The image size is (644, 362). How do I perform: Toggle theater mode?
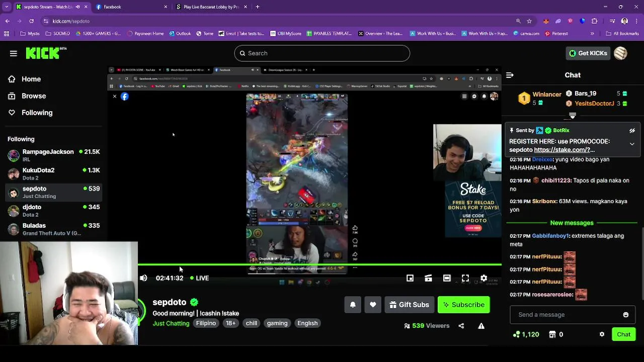click(447, 278)
